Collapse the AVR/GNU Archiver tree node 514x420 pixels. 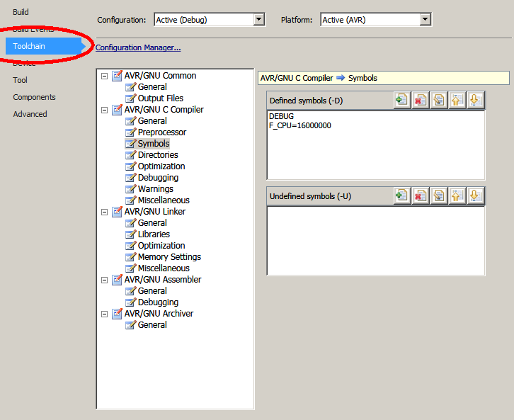[104, 314]
